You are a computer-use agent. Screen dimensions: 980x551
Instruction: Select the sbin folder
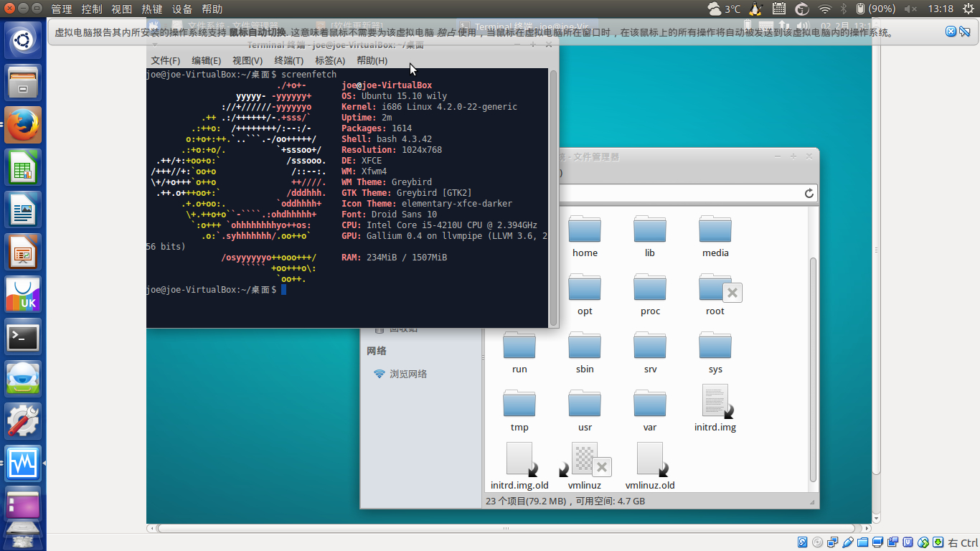point(585,353)
